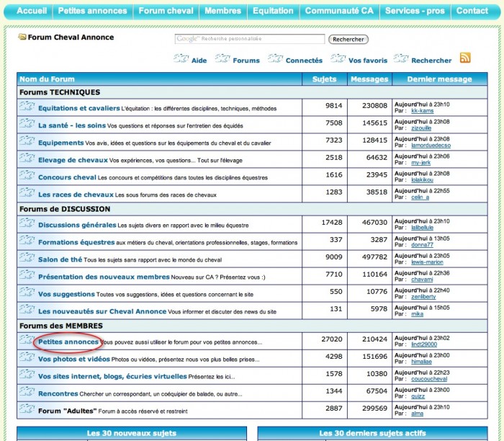Click the forum icon in Equipements row

point(27,141)
